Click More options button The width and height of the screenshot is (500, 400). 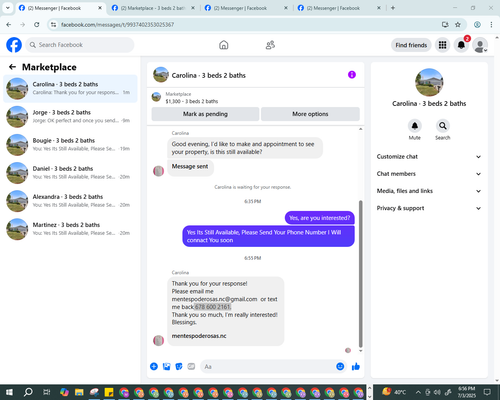tap(310, 114)
